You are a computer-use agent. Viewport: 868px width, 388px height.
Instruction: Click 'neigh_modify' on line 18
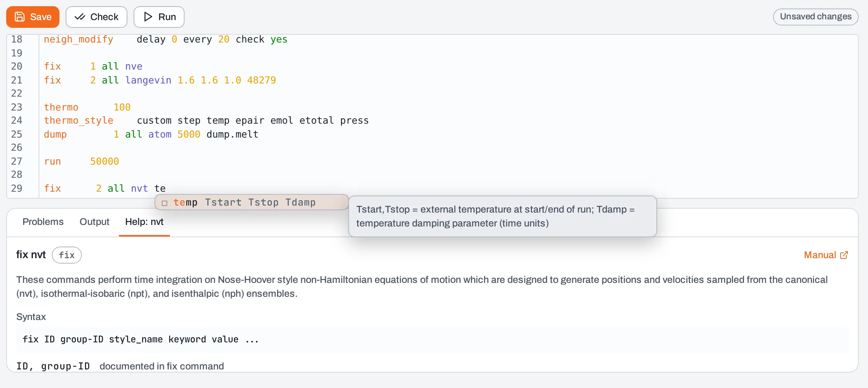79,39
